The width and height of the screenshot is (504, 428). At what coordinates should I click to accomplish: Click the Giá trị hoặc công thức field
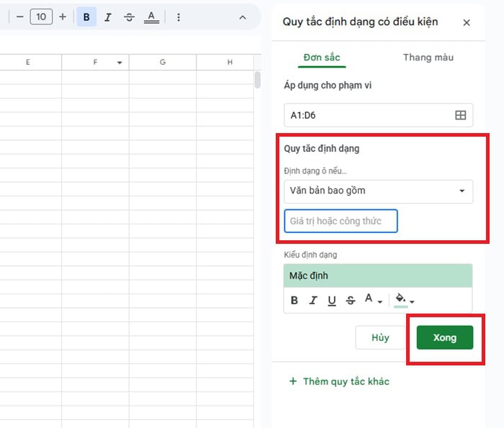pyautogui.click(x=341, y=221)
